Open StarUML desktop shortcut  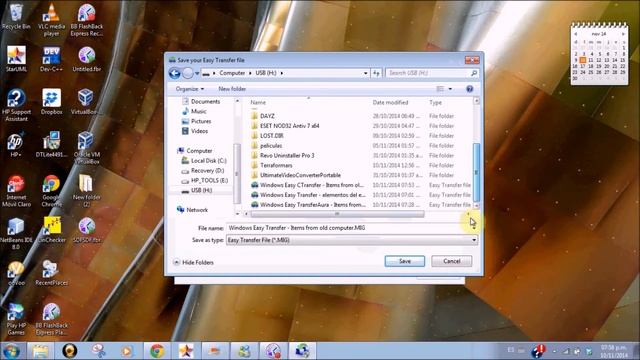click(16, 59)
